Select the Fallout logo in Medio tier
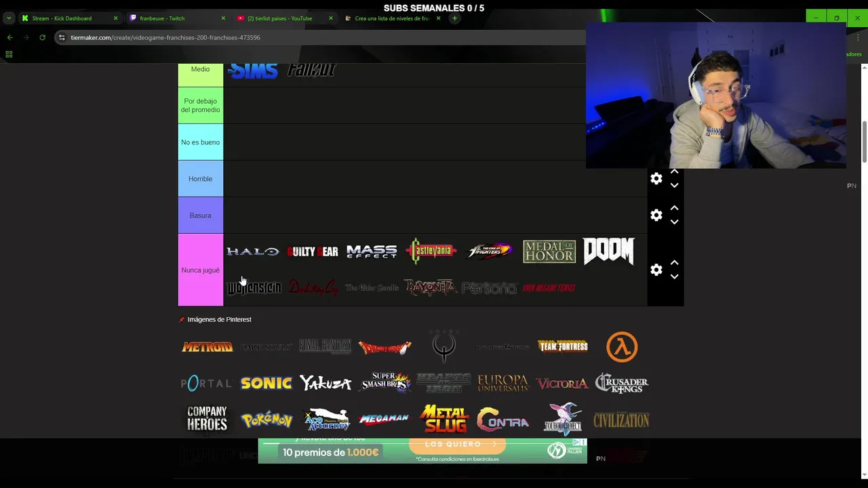The height and width of the screenshot is (488, 868). 312,70
